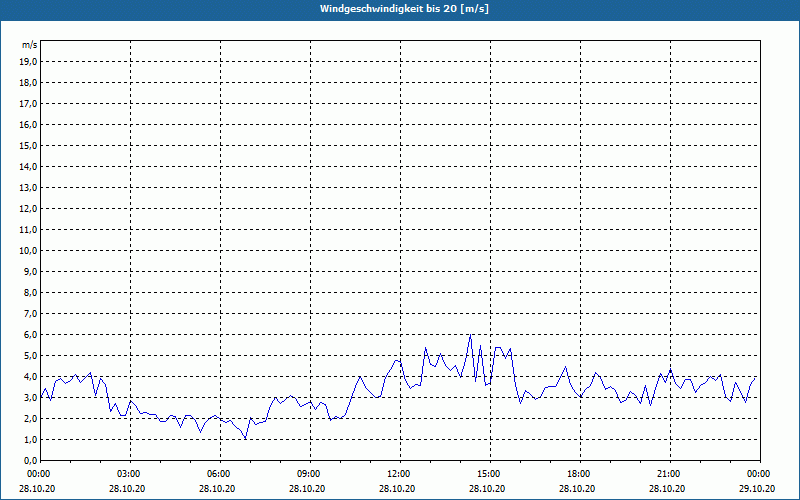800x500 pixels.
Task: Select the 19,0 y-axis label
Action: click(29, 62)
